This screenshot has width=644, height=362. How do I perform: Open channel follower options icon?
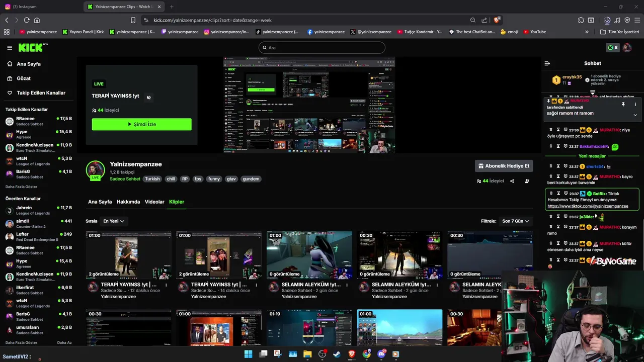tap(527, 181)
